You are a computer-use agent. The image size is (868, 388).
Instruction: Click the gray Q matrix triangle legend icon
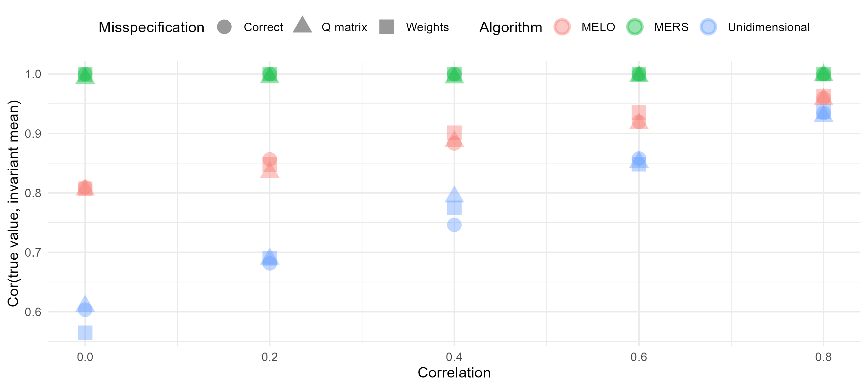coord(302,26)
